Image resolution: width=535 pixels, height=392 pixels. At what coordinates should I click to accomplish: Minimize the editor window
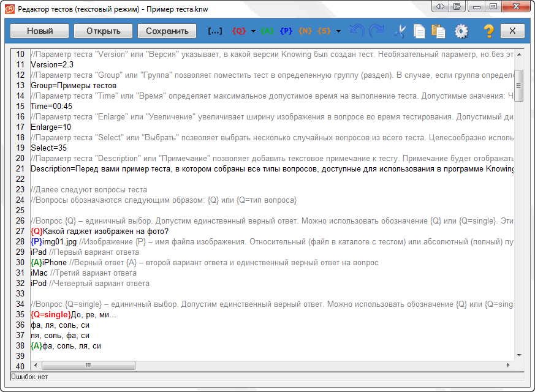coord(477,6)
